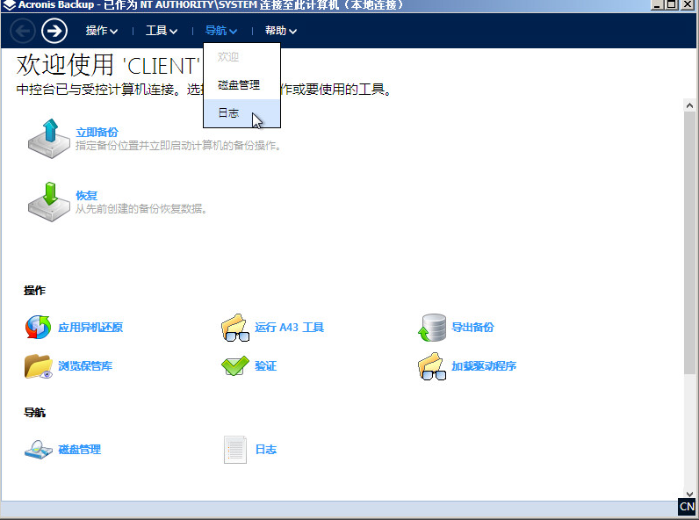Collapse the 导航 menu
699x520 pixels.
coord(221,31)
